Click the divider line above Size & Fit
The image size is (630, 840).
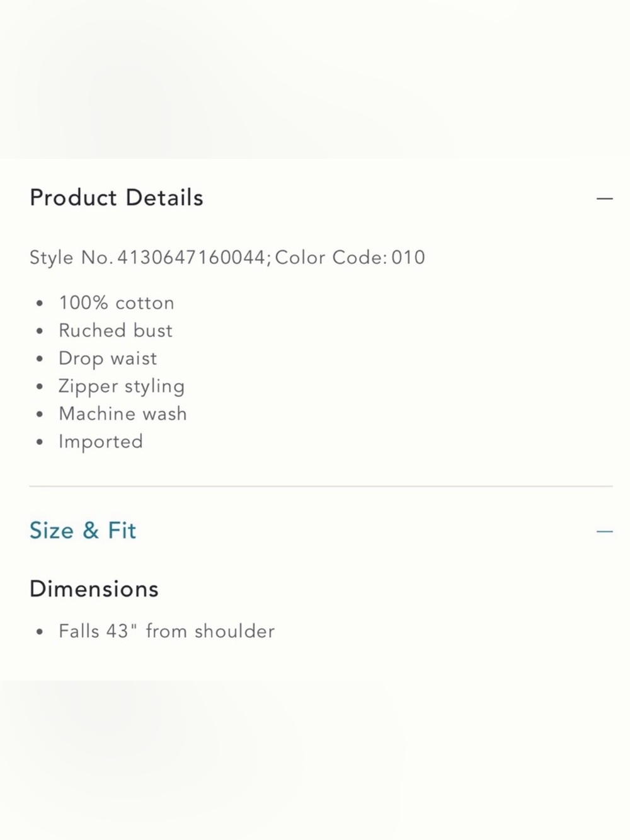click(321, 486)
